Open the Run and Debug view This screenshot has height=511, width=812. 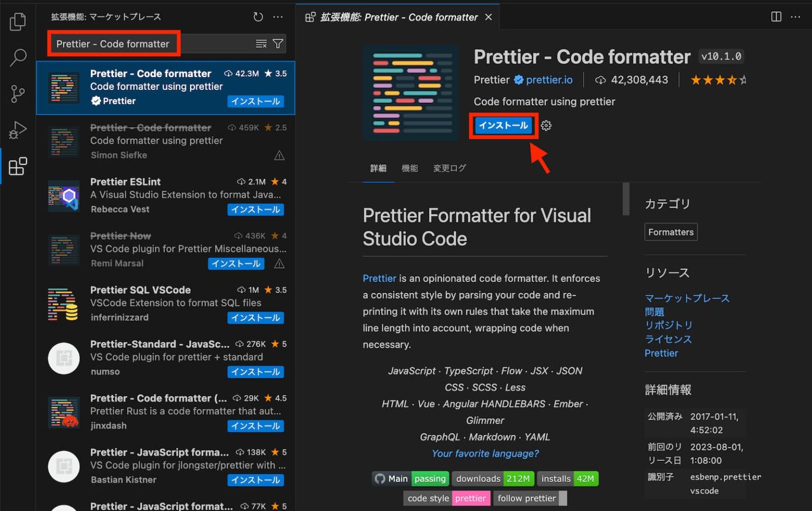coord(18,130)
